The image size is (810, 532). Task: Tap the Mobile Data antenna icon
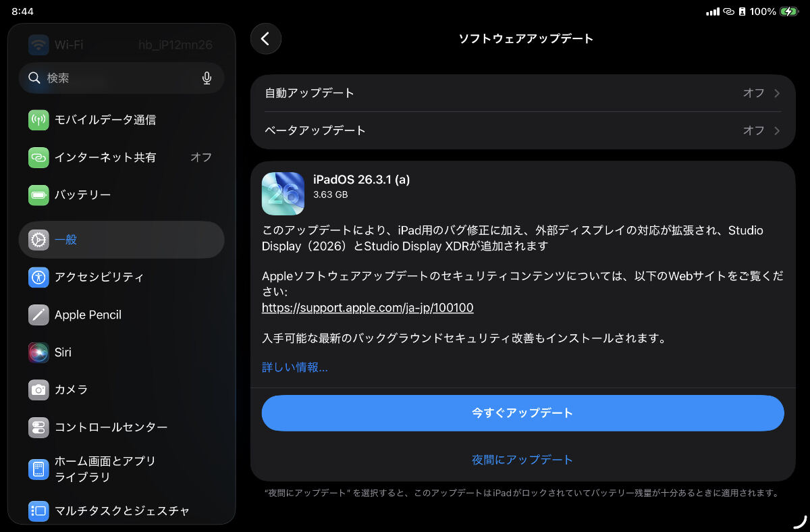(38, 120)
